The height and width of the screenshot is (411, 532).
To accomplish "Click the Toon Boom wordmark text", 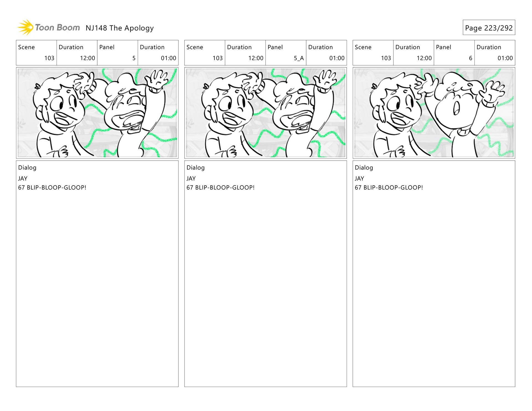I will point(57,27).
